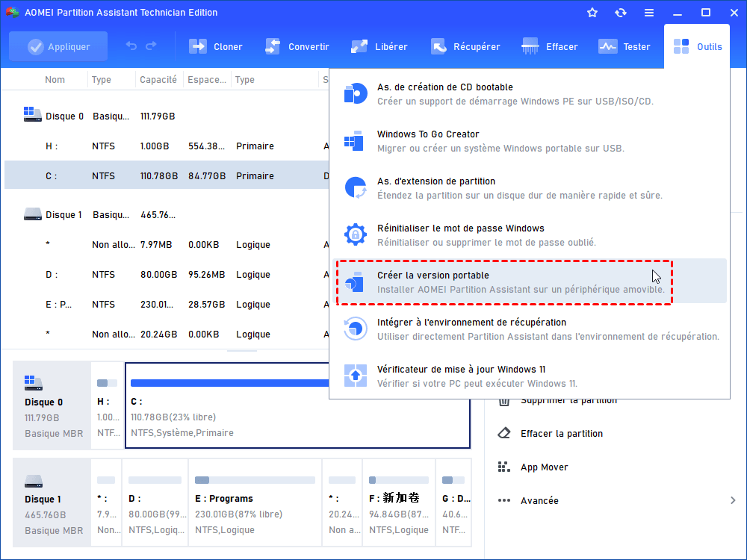The image size is (747, 560).
Task: Select G : D... block in disk map
Action: click(x=453, y=503)
